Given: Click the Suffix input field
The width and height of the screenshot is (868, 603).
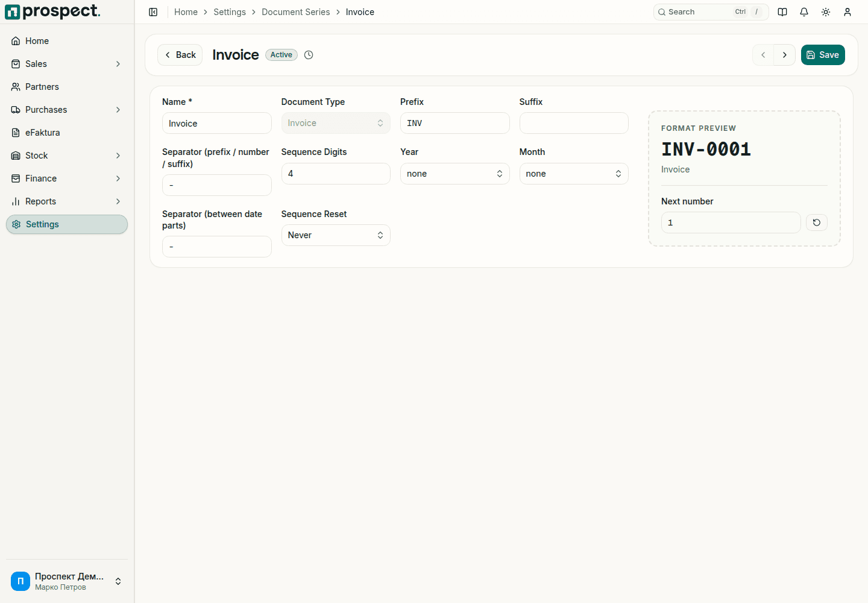Looking at the screenshot, I should pos(574,123).
